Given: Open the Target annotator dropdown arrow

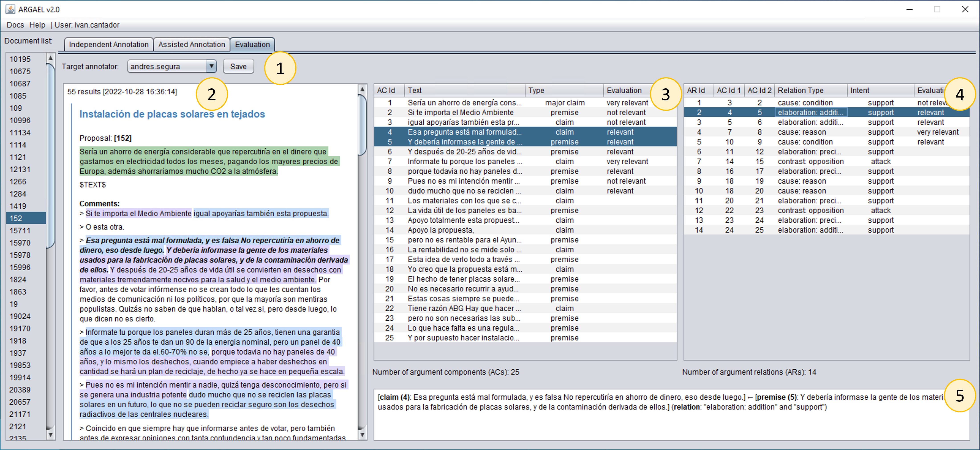Looking at the screenshot, I should tap(211, 66).
